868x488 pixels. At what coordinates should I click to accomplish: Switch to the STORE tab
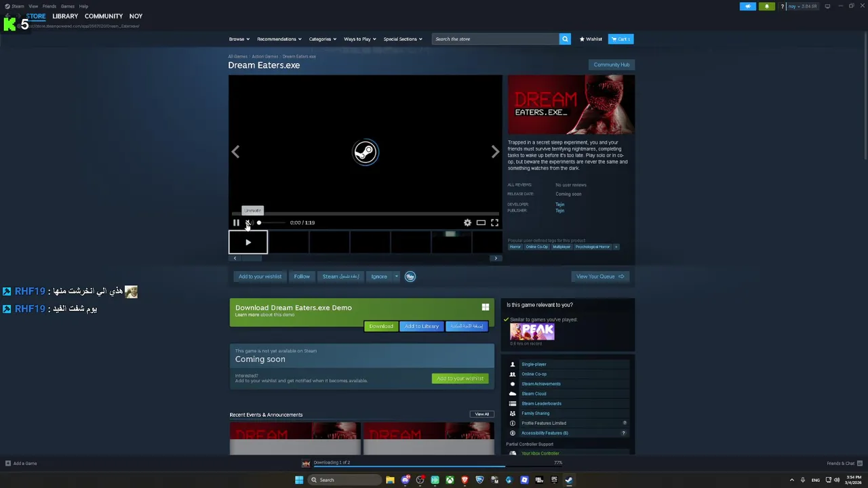36,16
